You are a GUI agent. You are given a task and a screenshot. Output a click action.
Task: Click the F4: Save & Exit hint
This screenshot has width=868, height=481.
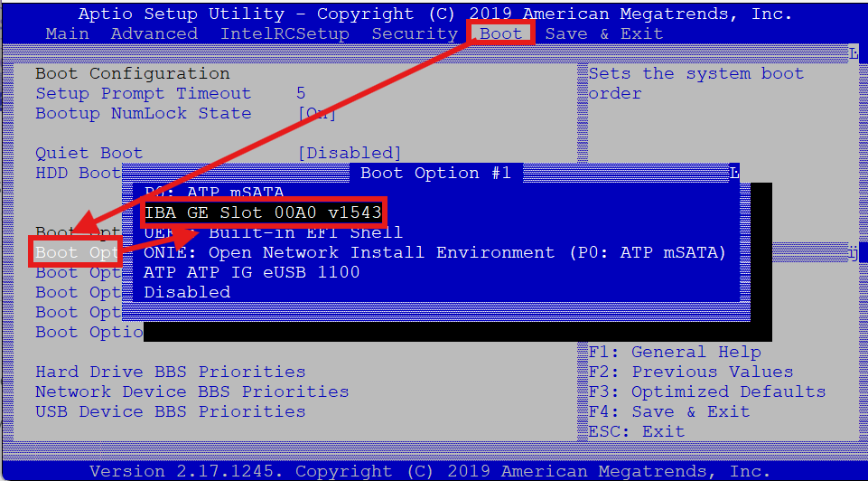[x=668, y=411]
